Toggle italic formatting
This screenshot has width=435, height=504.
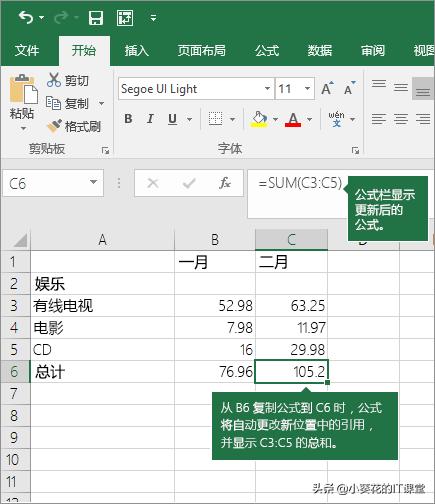point(150,119)
